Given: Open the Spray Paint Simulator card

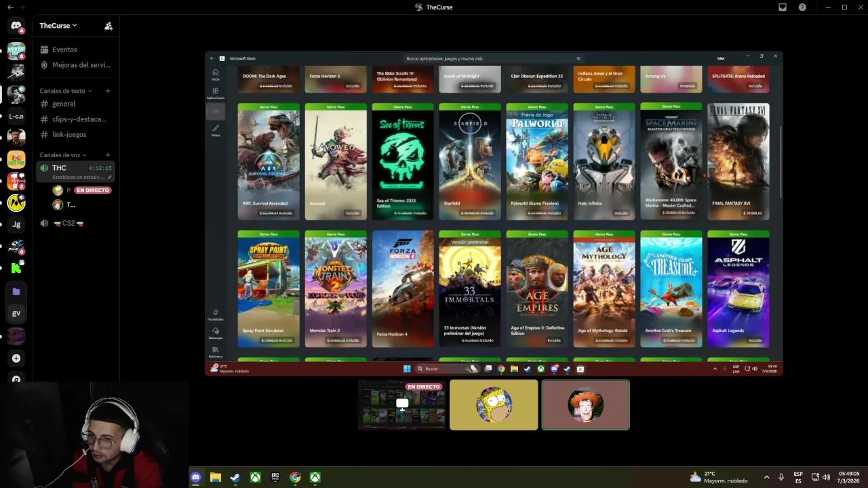Looking at the screenshot, I should pos(269,289).
